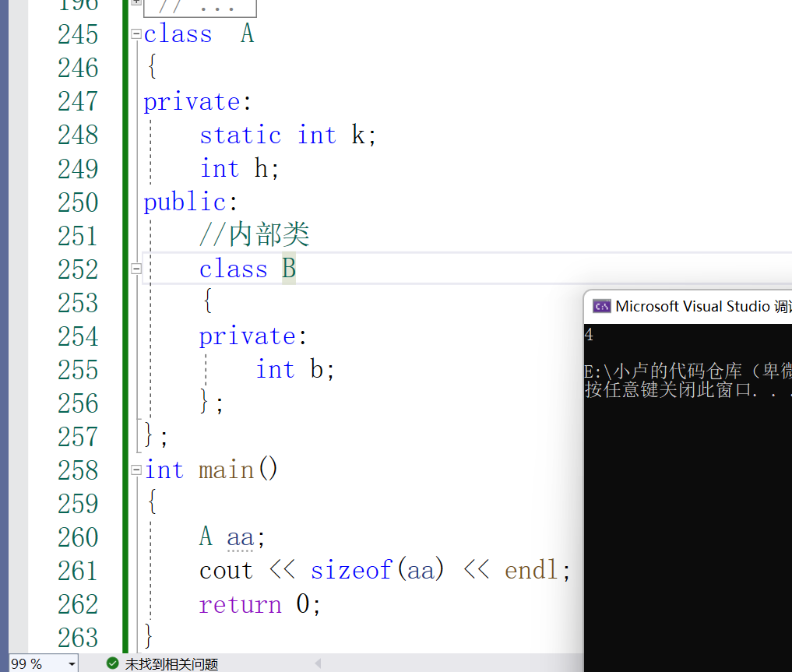This screenshot has height=672, width=792.
Task: Click the debug console window icon
Action: click(601, 306)
